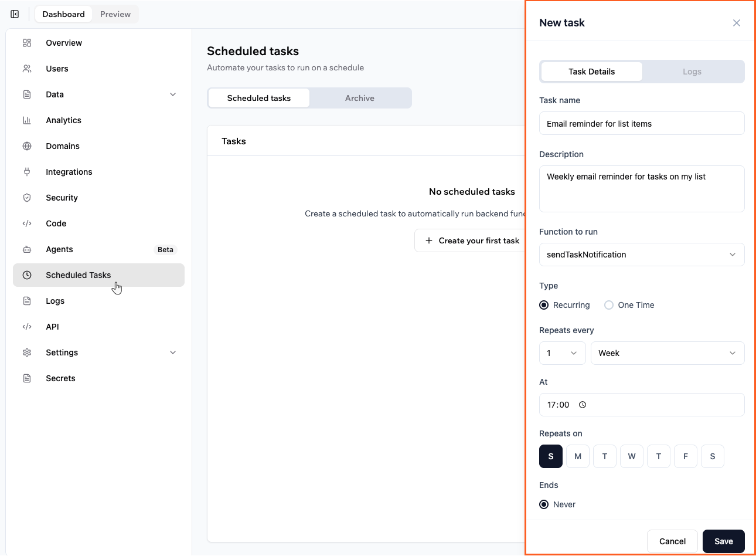Expand the Settings section chevron
The image size is (756, 556).
click(x=173, y=352)
